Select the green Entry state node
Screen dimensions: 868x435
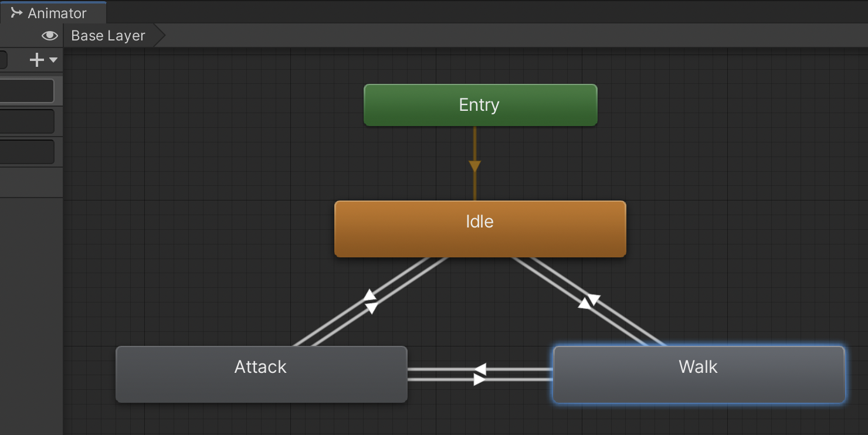pos(480,105)
